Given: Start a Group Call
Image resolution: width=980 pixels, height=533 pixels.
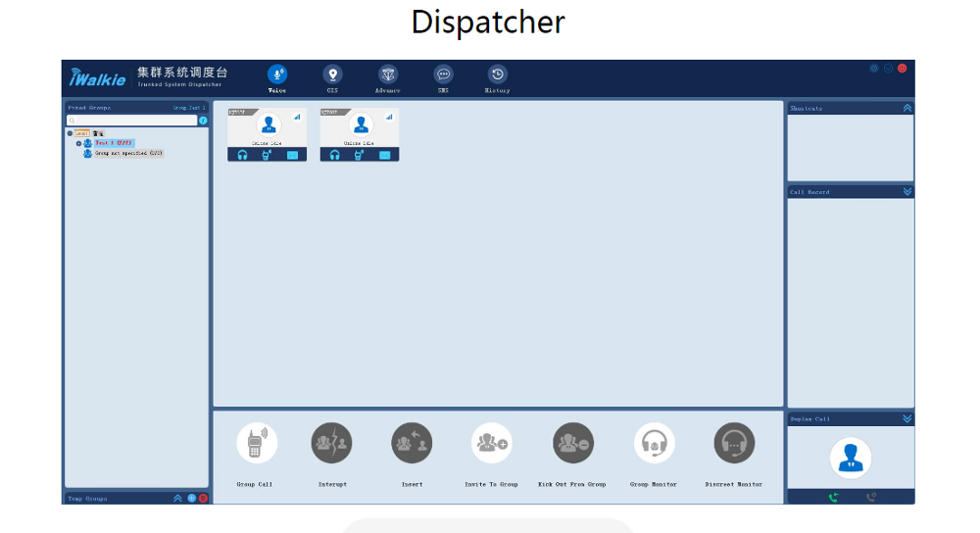Looking at the screenshot, I should pyautogui.click(x=256, y=443).
